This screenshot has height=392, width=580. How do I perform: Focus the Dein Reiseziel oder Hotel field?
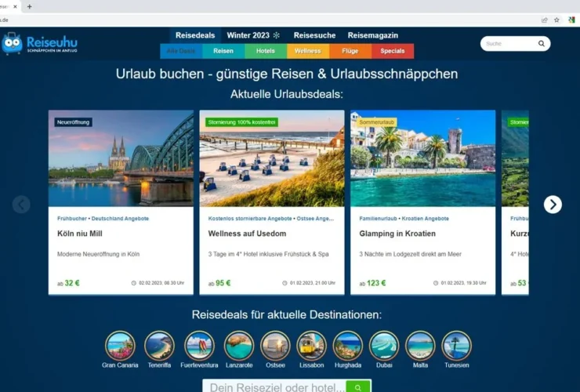point(274,387)
